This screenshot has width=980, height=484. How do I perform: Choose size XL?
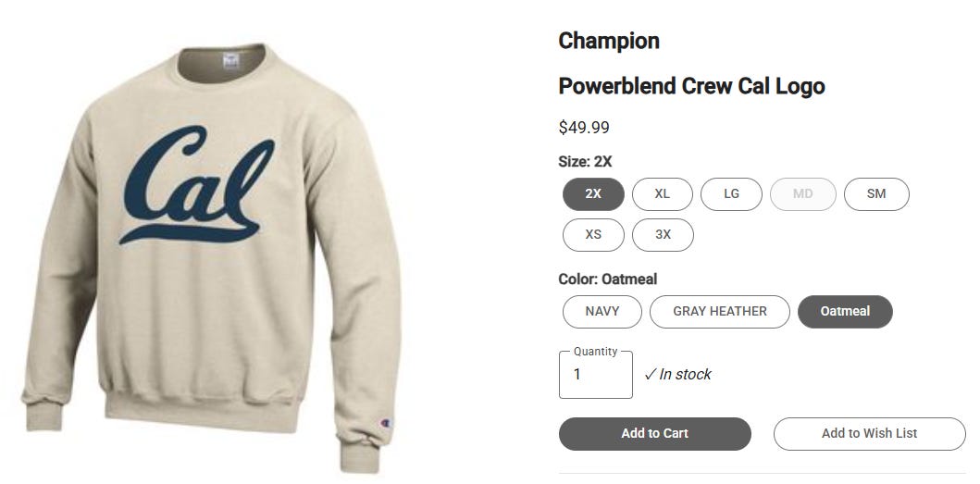662,193
